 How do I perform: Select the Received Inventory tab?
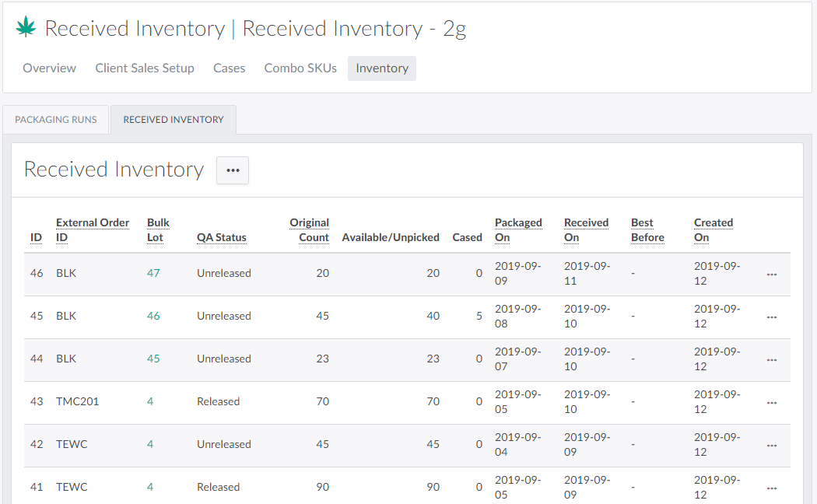click(174, 120)
